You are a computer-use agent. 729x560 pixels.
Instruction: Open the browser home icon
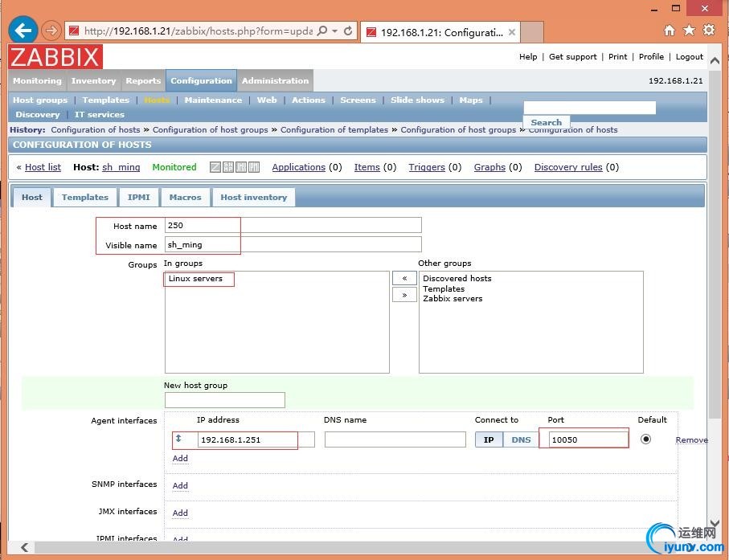[x=669, y=31]
